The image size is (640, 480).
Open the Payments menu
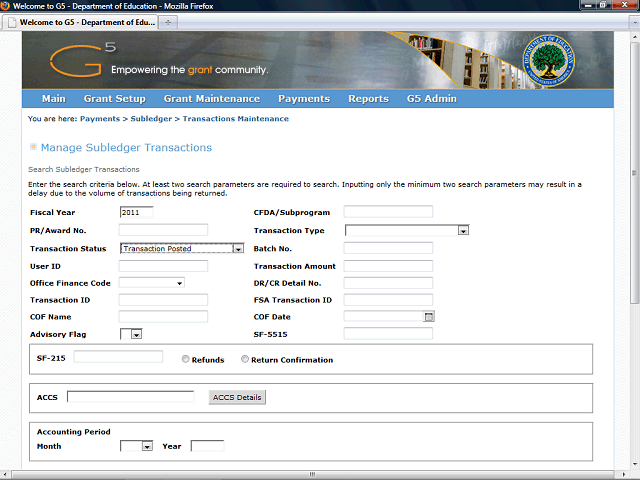tap(304, 99)
